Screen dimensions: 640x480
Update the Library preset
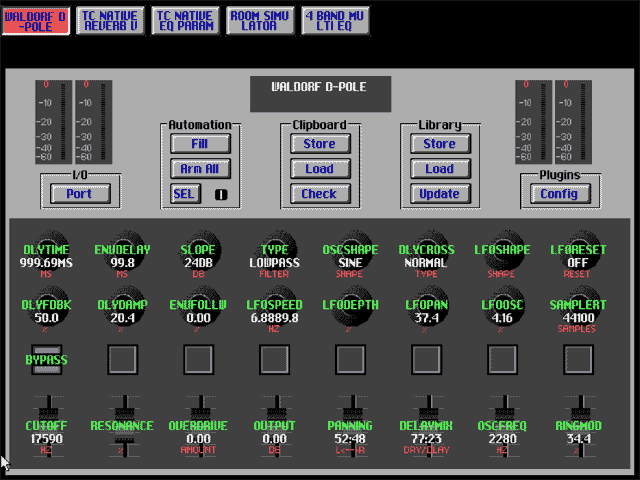click(440, 193)
